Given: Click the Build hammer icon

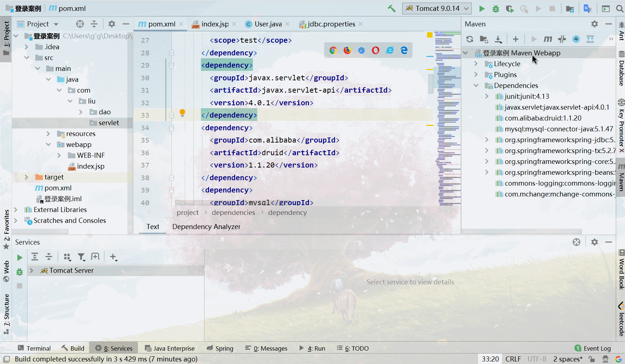Looking at the screenshot, I should tap(392, 8).
